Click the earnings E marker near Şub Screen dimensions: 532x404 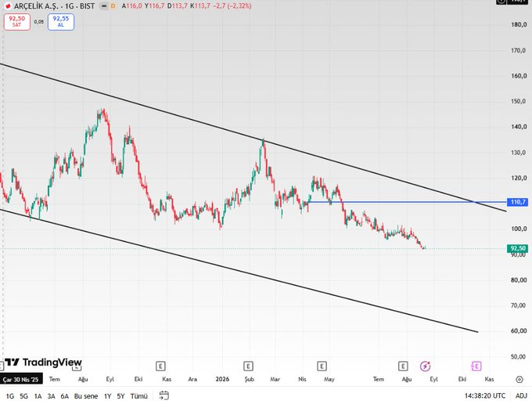[x=248, y=366]
